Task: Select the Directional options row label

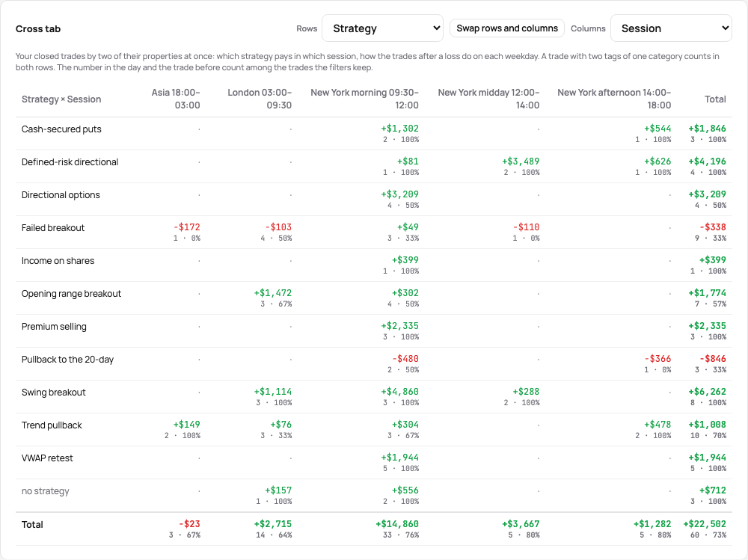Action: click(x=61, y=195)
